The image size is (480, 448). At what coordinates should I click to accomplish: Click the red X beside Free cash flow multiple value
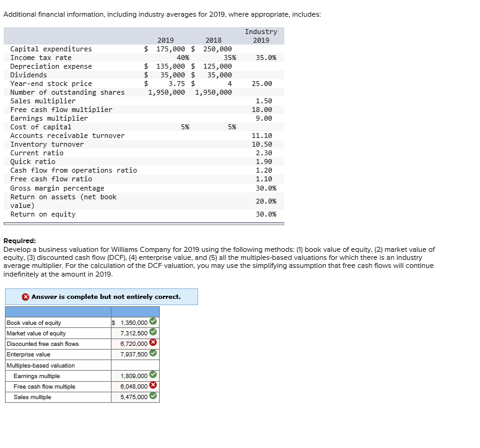(x=153, y=385)
